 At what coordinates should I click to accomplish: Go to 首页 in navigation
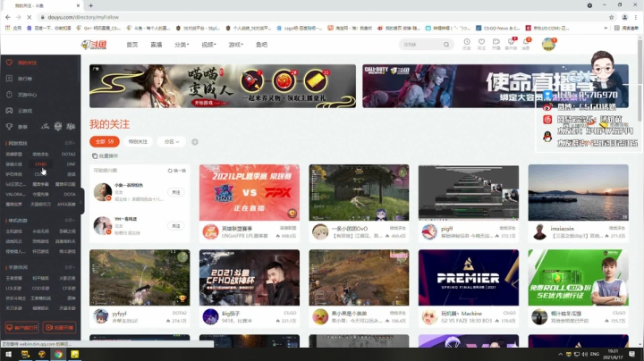coord(132,45)
